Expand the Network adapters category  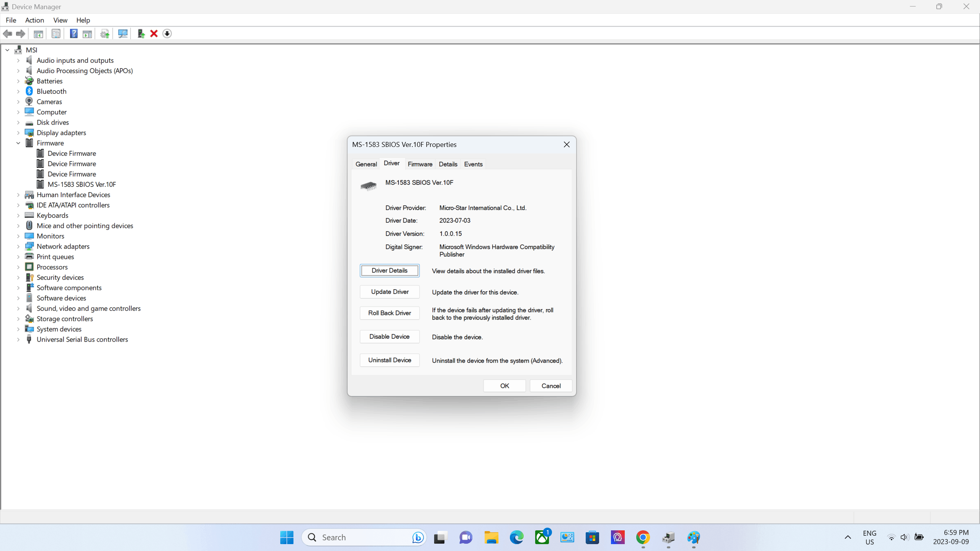tap(18, 246)
